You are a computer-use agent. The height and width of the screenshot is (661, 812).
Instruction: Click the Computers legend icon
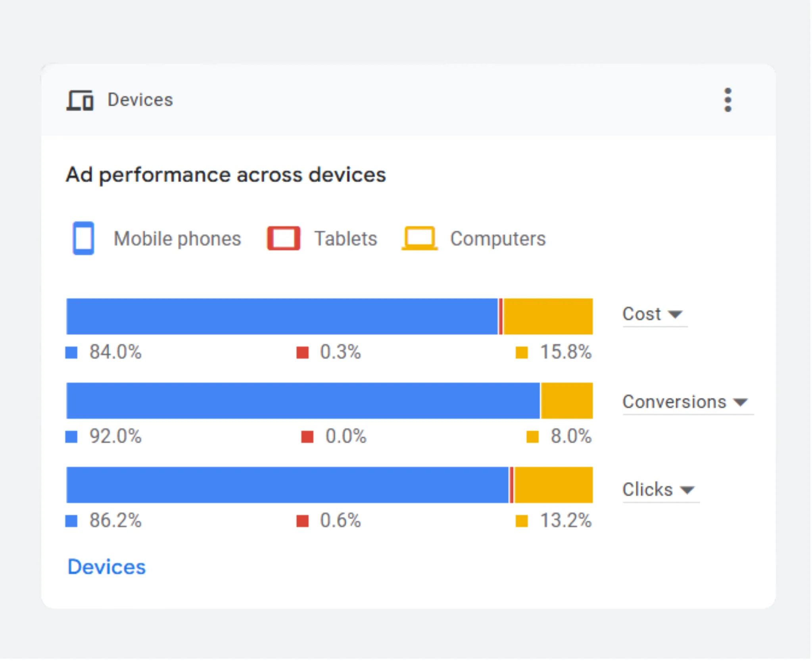coord(419,238)
